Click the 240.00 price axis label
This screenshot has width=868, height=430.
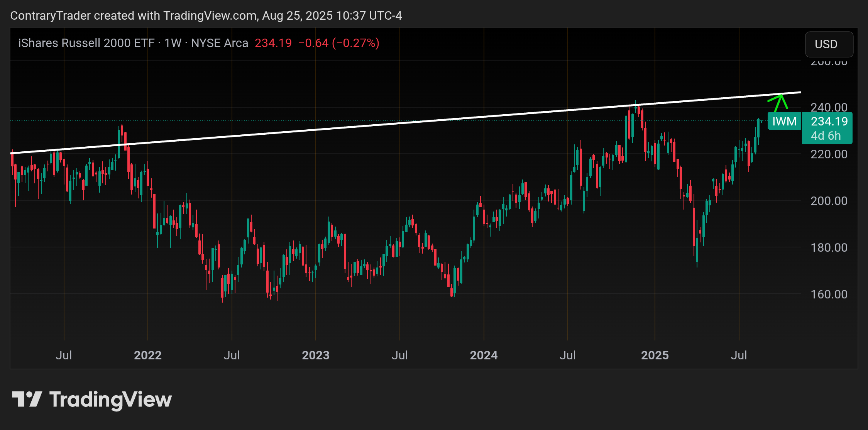tap(829, 107)
